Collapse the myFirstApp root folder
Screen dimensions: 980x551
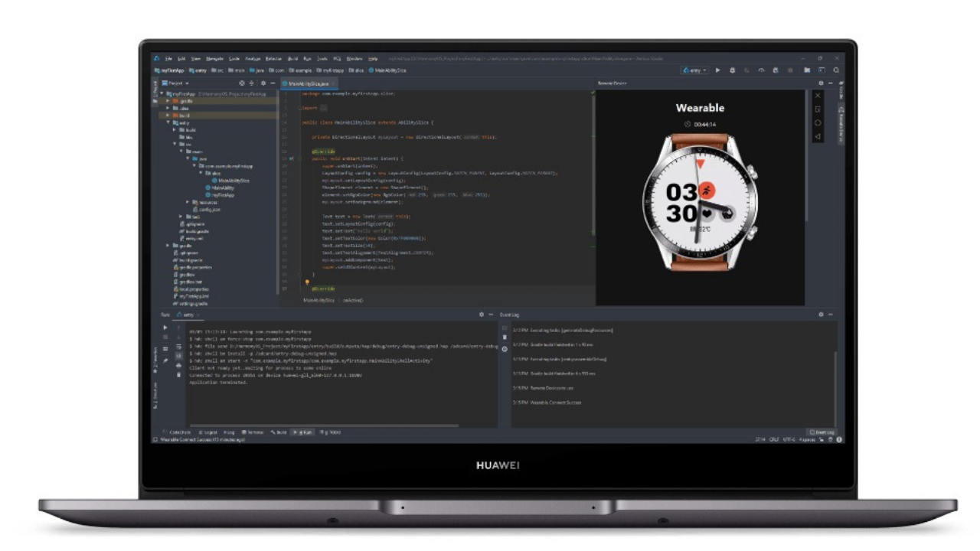[x=162, y=93]
